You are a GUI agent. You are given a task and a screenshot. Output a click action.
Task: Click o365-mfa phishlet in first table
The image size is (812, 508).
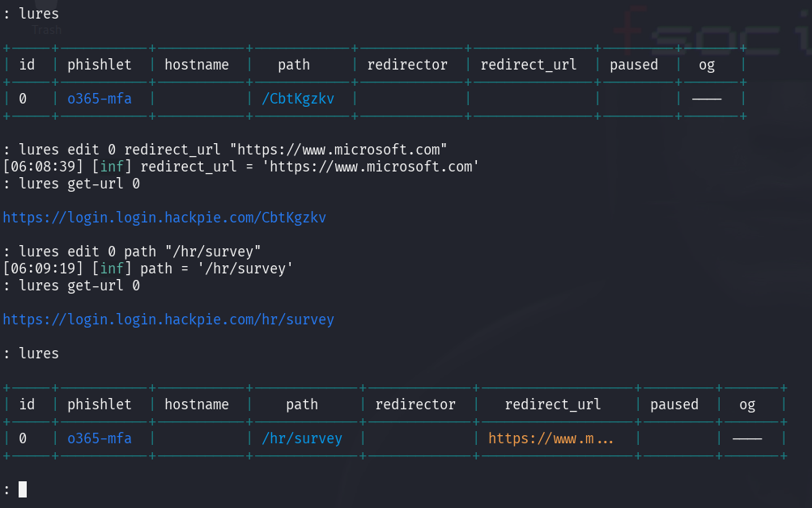(100, 99)
